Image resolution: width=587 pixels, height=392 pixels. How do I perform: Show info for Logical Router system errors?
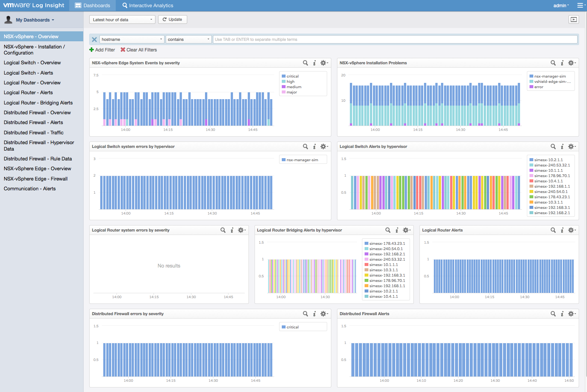pos(232,230)
